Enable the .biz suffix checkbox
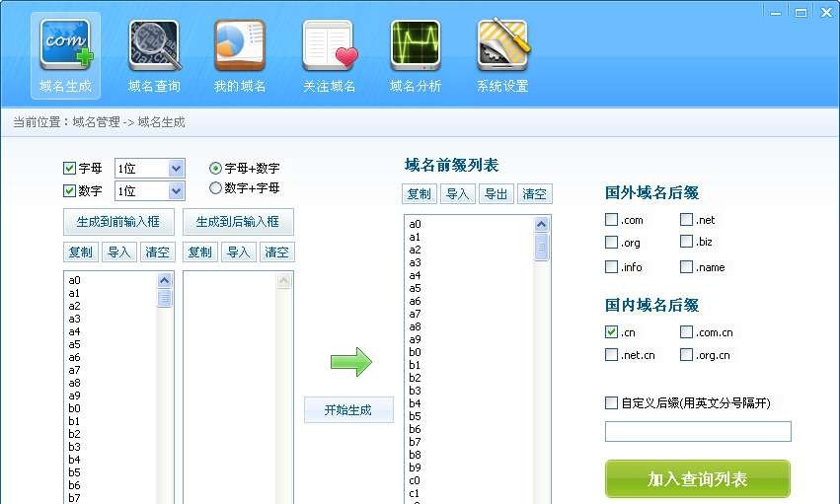Viewport: 840px width, 504px height. [686, 242]
